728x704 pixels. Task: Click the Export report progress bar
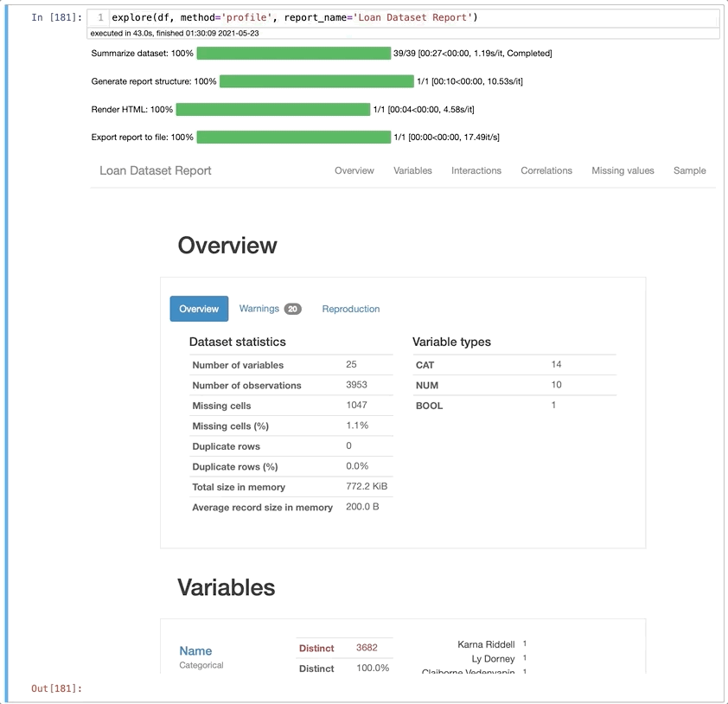click(294, 137)
